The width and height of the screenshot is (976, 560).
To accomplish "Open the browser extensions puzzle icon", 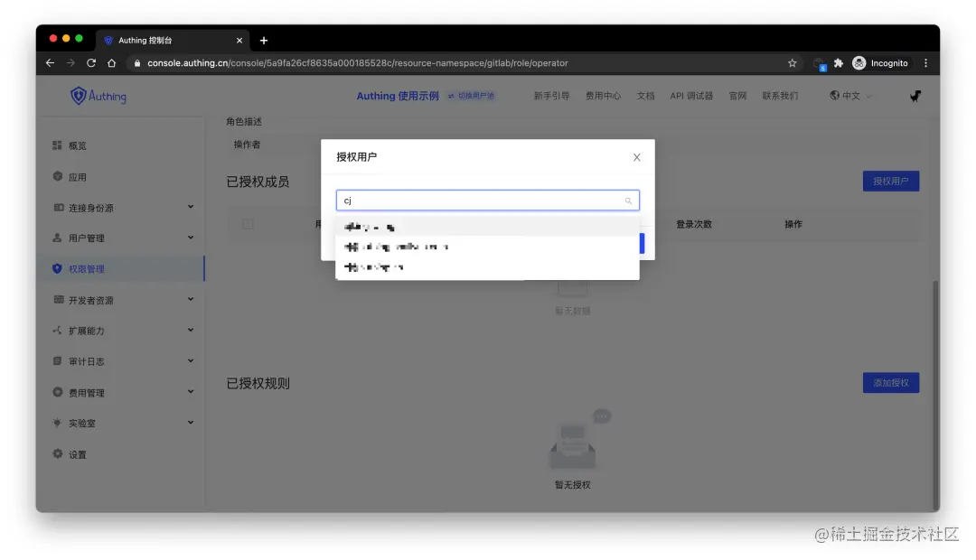I will [x=839, y=63].
